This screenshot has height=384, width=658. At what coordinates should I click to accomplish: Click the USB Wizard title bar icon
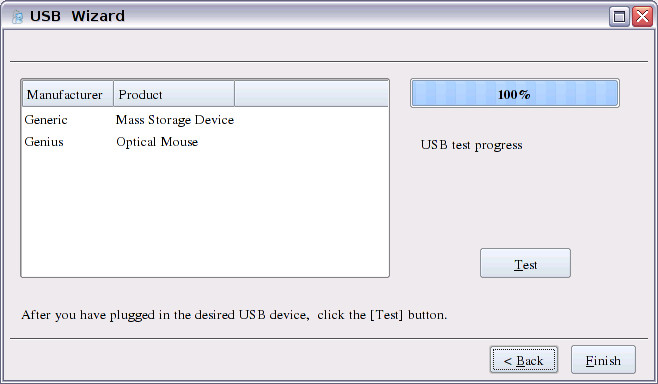(17, 17)
